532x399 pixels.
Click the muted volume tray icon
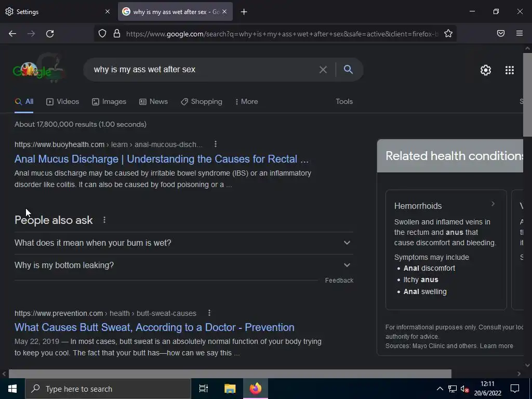click(x=465, y=389)
